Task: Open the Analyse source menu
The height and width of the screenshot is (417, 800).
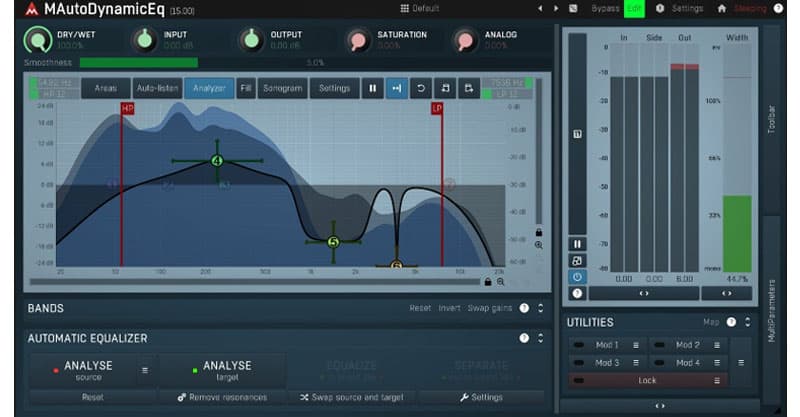Action: click(x=145, y=371)
